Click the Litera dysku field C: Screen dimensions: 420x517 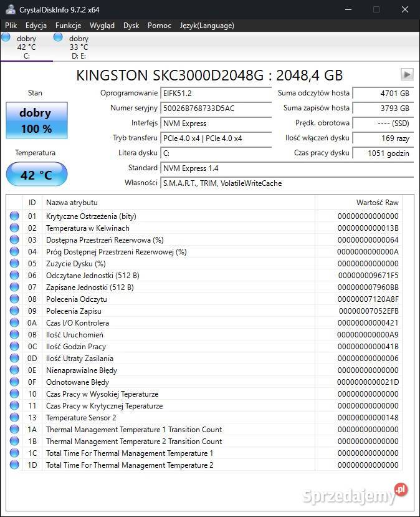tap(216, 153)
